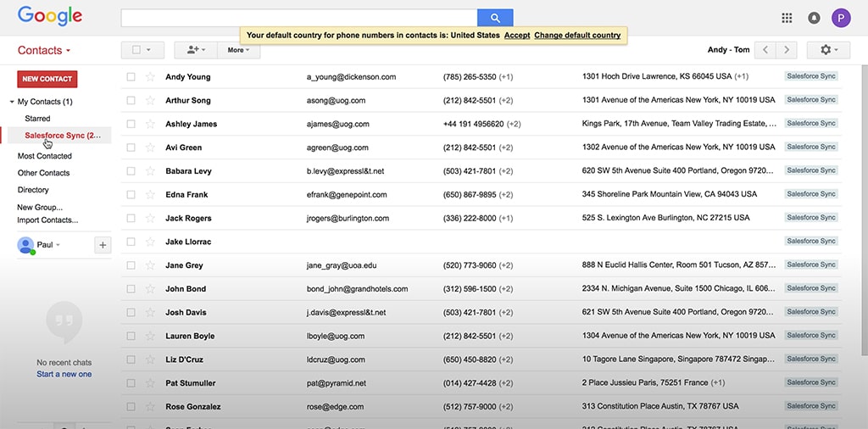
Task: Click the phone number (336) 222-8000
Action: click(x=470, y=218)
